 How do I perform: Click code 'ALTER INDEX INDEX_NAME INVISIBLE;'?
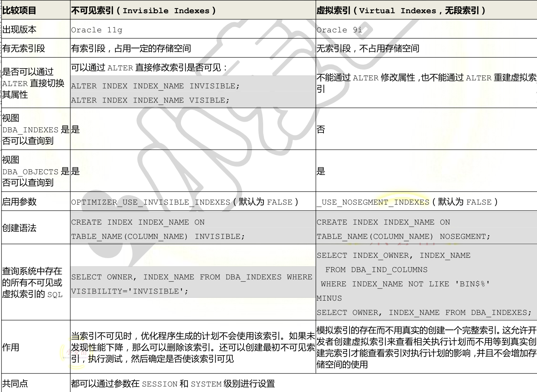click(x=155, y=86)
